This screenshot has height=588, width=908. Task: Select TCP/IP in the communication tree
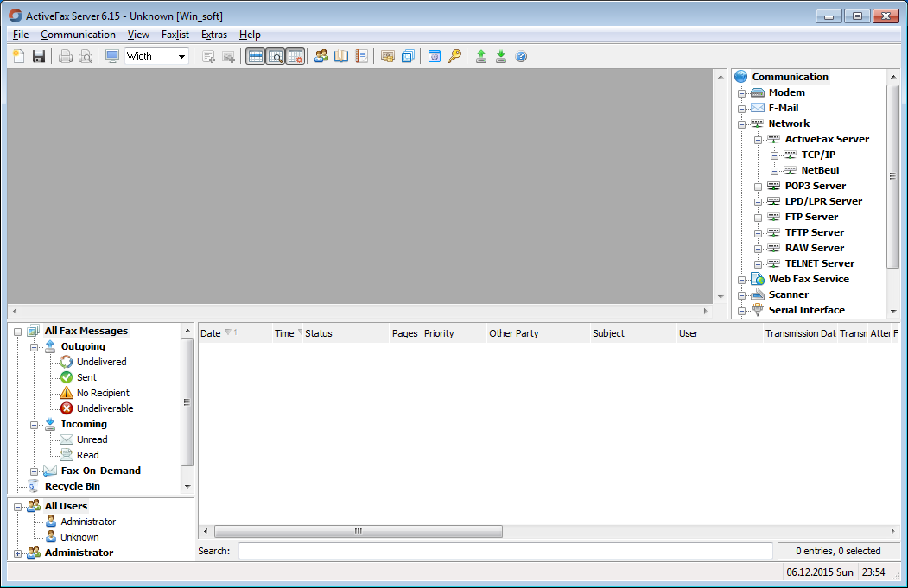pos(817,155)
